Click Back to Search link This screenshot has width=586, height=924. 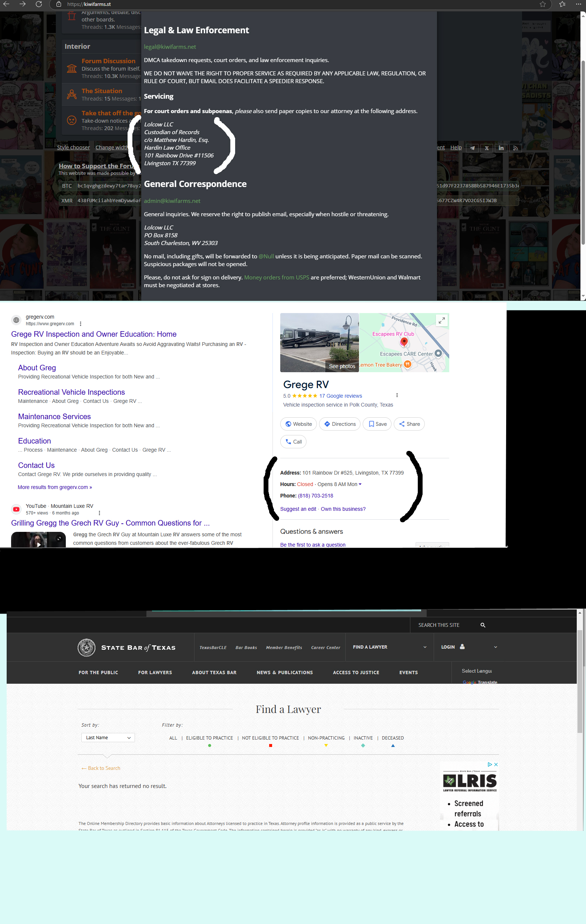[101, 768]
